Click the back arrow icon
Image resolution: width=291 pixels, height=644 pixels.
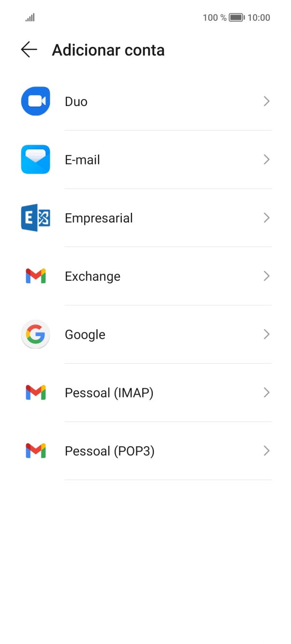tap(29, 49)
